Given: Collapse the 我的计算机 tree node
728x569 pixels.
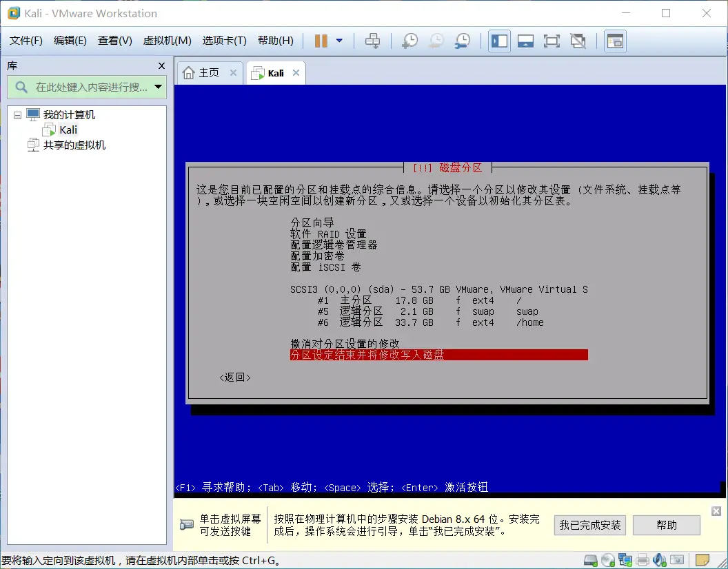Looking at the screenshot, I should pos(17,115).
